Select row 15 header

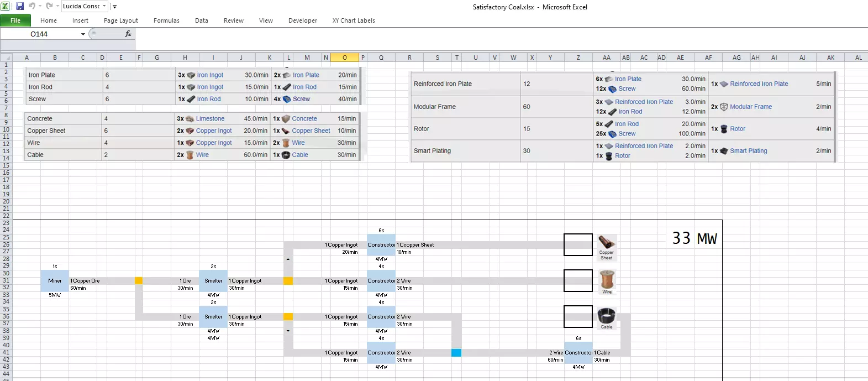pos(6,165)
